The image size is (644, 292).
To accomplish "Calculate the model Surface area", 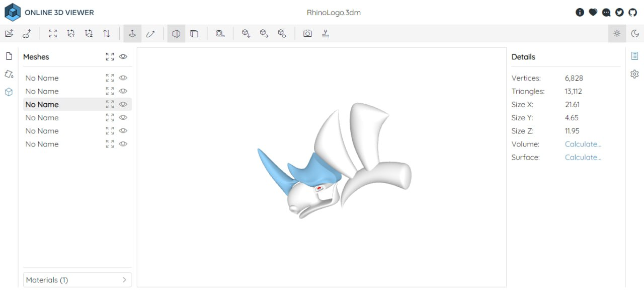I will pos(582,157).
